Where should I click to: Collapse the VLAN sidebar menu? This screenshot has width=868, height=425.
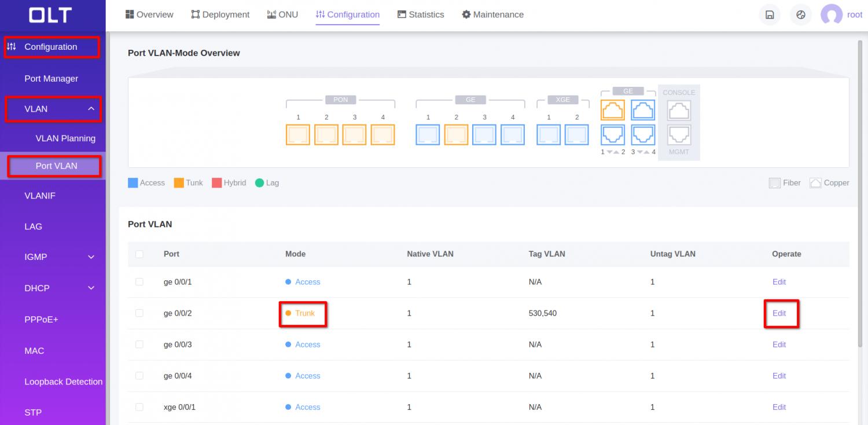[x=91, y=109]
